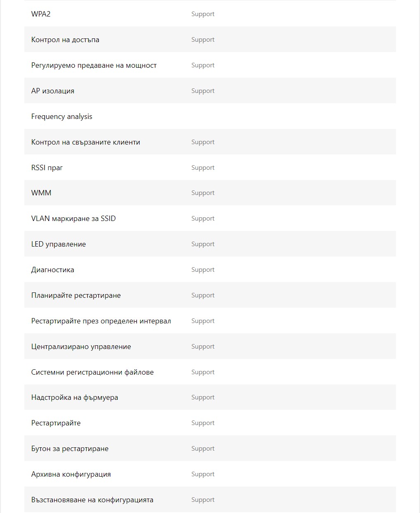Image resolution: width=420 pixels, height=513 pixels.
Task: Select the AP изолация row
Action: (x=210, y=91)
